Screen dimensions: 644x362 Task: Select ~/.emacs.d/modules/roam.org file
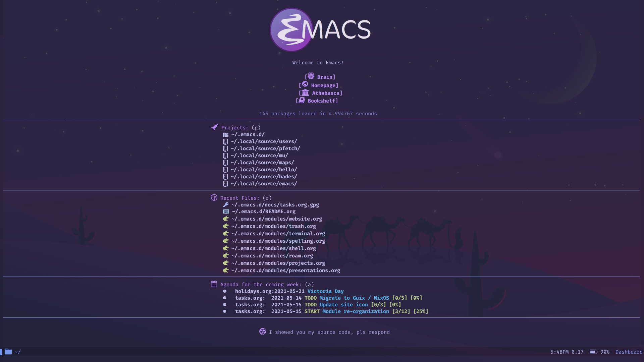point(272,255)
